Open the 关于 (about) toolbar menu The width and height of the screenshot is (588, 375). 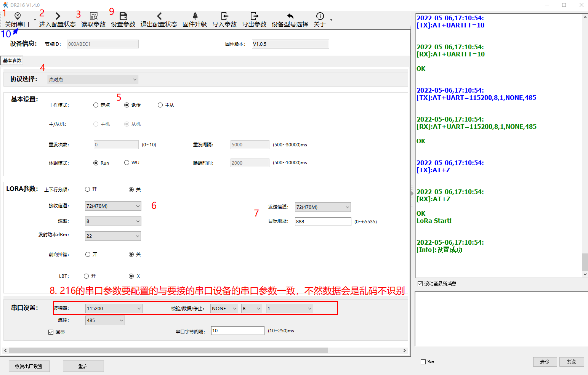point(320,20)
